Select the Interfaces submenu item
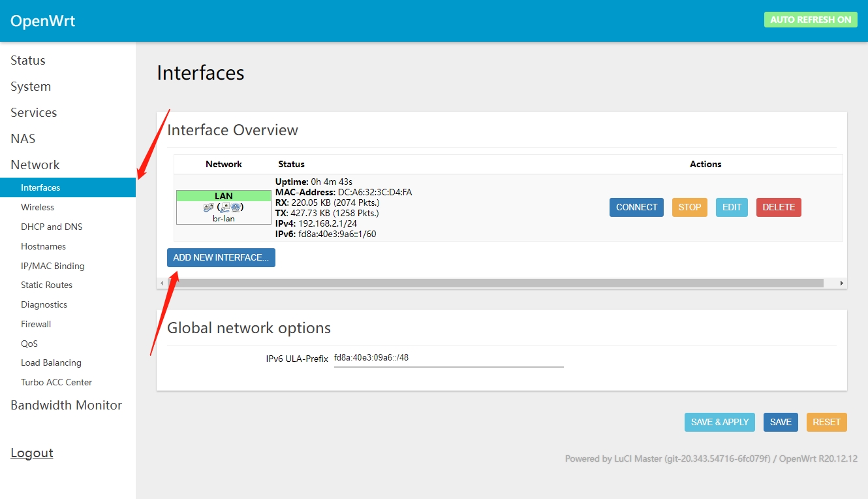 coord(68,187)
